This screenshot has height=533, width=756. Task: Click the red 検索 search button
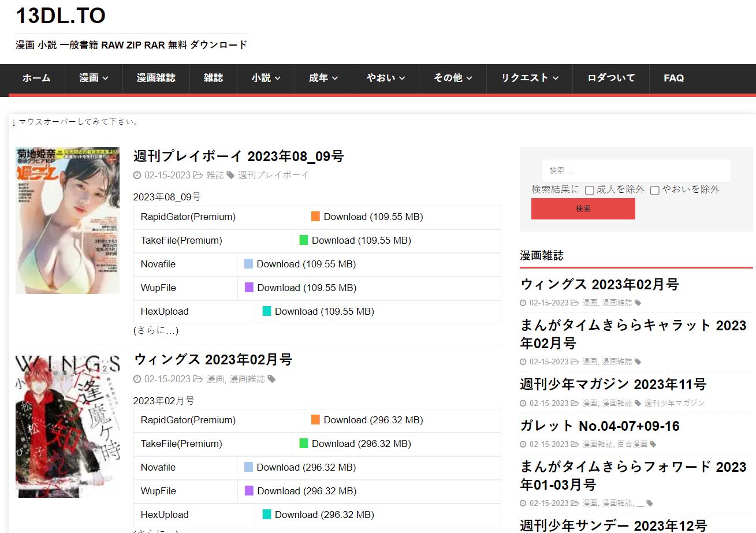click(583, 208)
